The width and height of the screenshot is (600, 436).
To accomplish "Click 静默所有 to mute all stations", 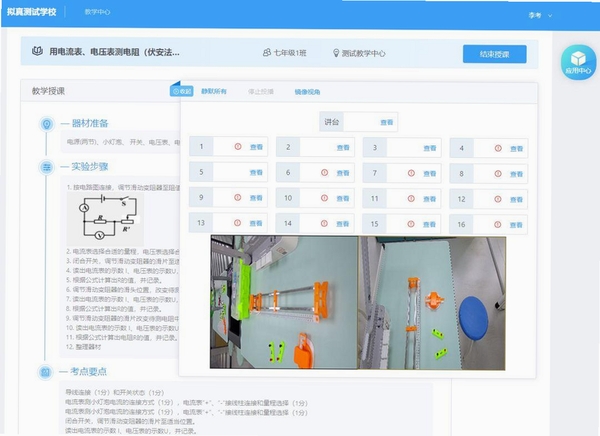I will (214, 91).
